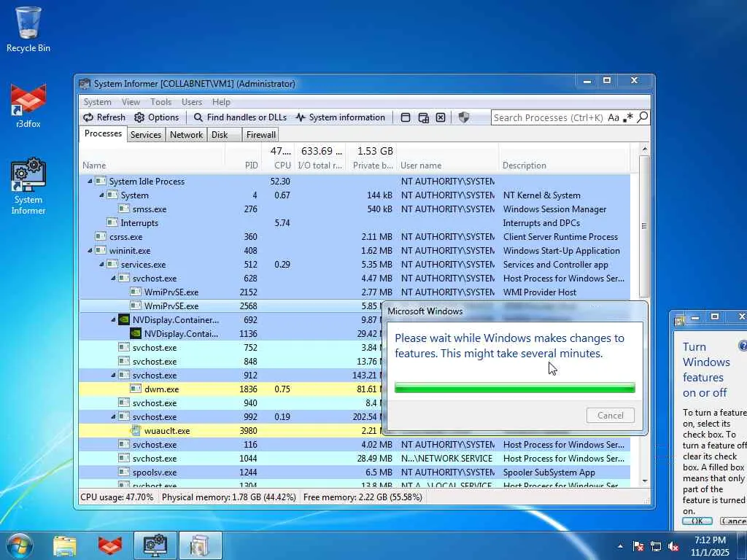Collapse the System Idle Process tree node
This screenshot has height=560, width=747.
point(90,181)
